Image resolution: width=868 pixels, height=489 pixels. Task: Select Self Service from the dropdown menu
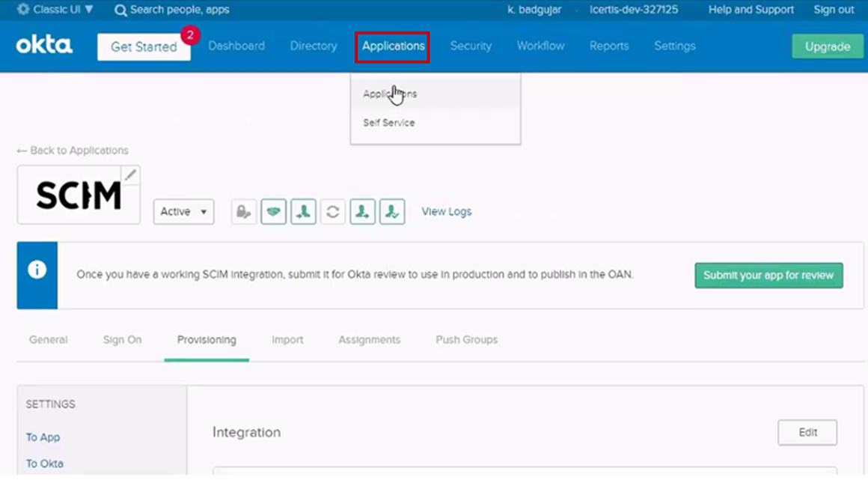click(x=389, y=123)
